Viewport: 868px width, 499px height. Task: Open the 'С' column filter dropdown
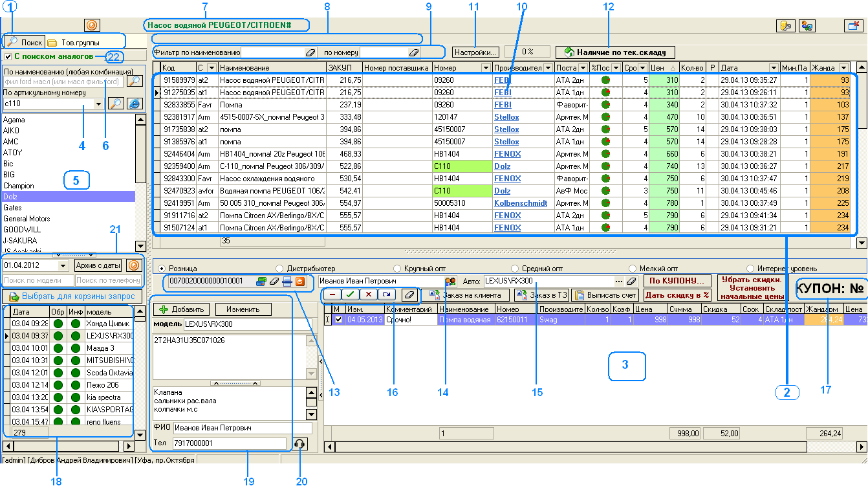(x=212, y=67)
